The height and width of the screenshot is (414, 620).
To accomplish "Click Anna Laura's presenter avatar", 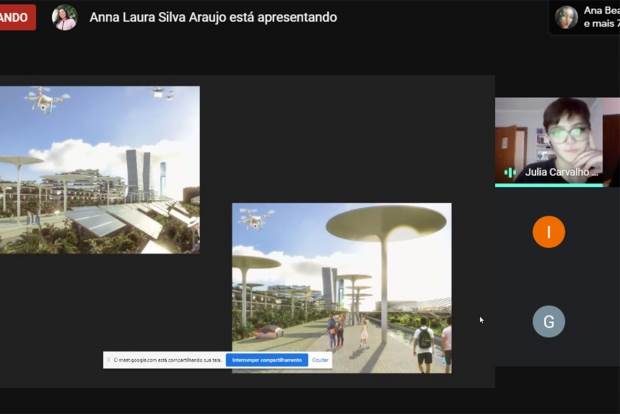I will pyautogui.click(x=64, y=17).
